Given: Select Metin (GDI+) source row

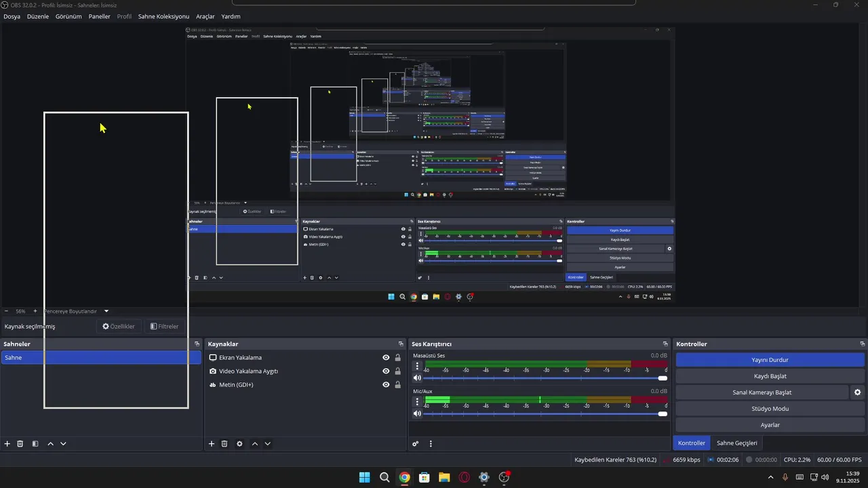Looking at the screenshot, I should click(x=305, y=385).
